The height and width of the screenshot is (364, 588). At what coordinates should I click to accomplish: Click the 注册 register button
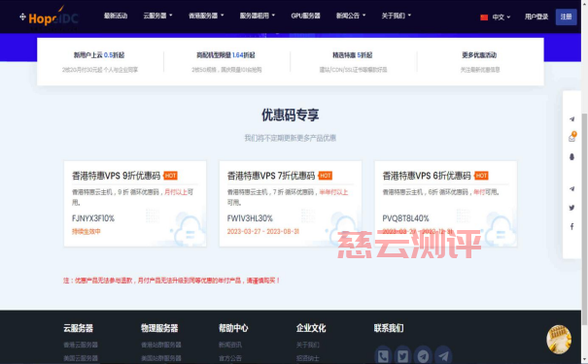click(x=566, y=17)
